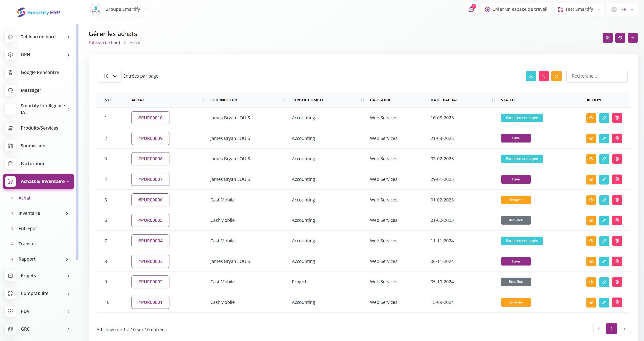Edit purchase #PUR00010 with pencil icon

(x=604, y=118)
